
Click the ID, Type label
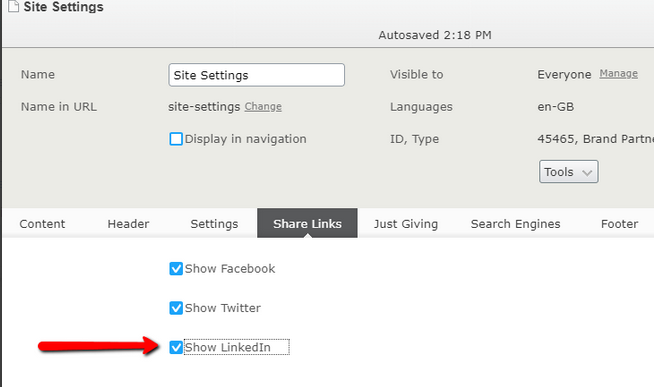(415, 139)
